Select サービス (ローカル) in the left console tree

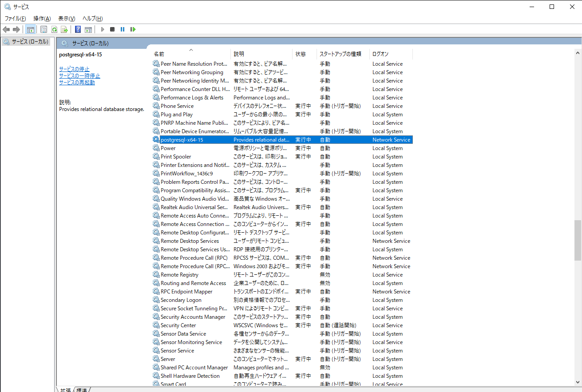[30, 42]
